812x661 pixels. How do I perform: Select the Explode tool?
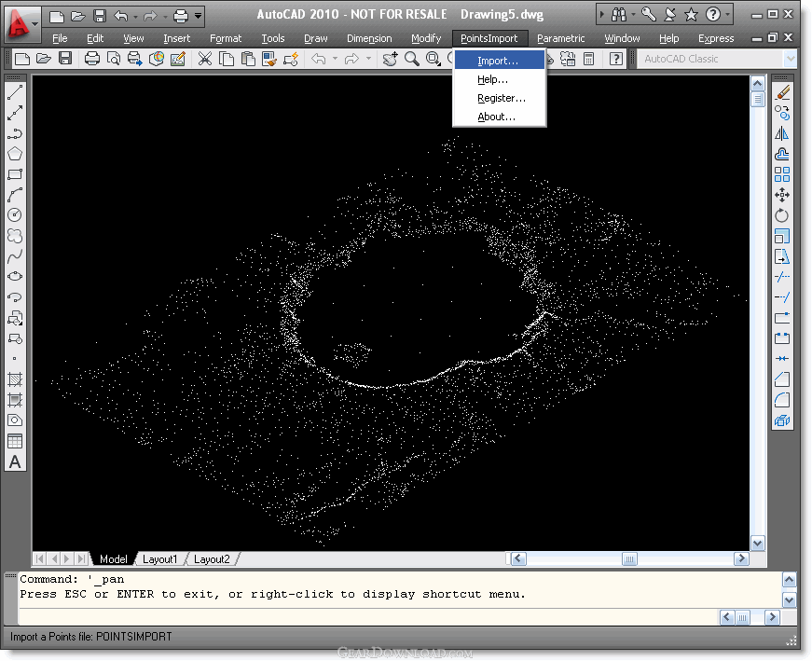(782, 420)
